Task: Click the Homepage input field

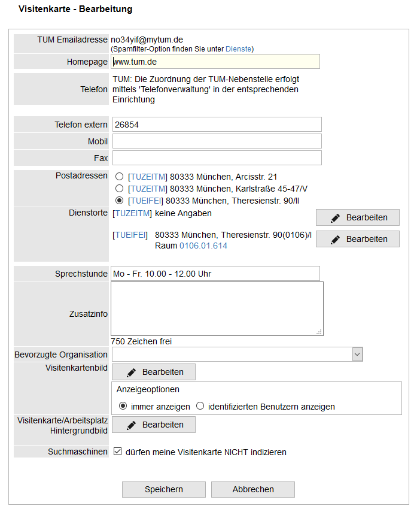Action: 215,62
